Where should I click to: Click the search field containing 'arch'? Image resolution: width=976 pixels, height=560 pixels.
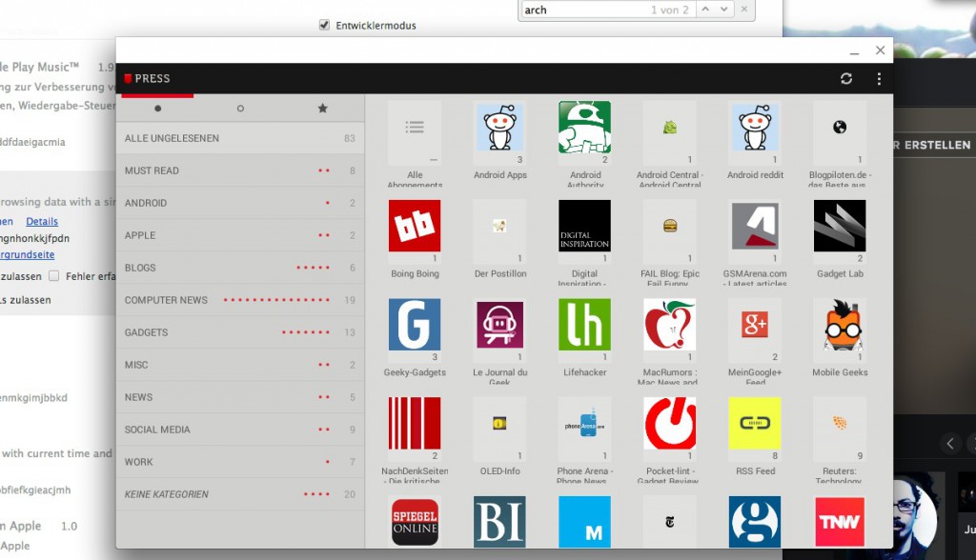pyautogui.click(x=581, y=10)
